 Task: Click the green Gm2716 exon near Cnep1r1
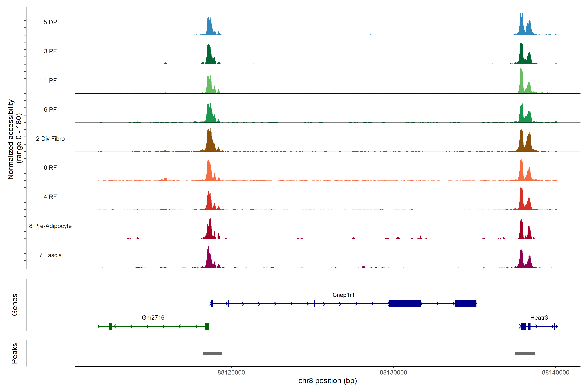[x=206, y=326]
